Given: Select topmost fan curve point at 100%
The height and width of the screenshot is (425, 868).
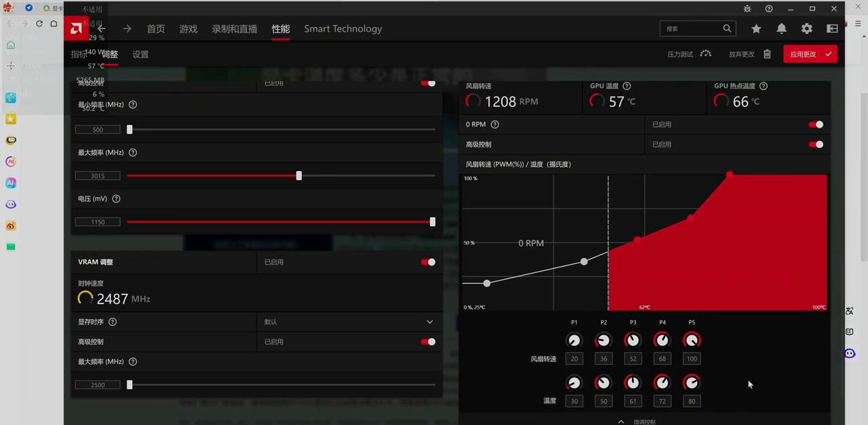Looking at the screenshot, I should click(730, 175).
